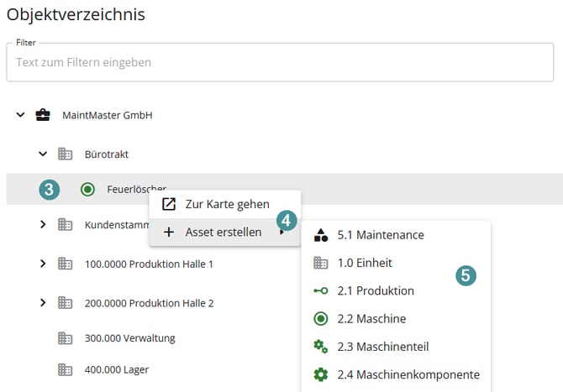Select the Kundenstamm label
Viewport: 563px width, 392px height.
coord(117,225)
